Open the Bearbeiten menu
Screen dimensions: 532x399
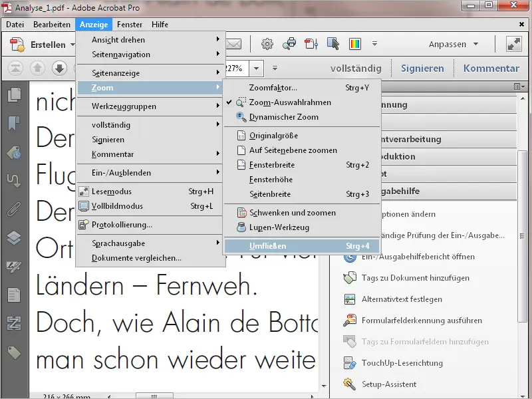[52, 25]
